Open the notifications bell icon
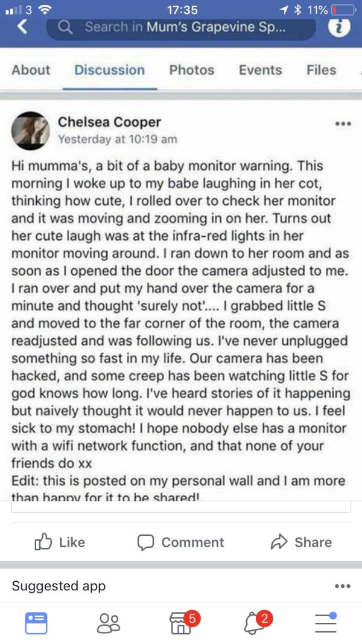The width and height of the screenshot is (362, 644). 253,622
